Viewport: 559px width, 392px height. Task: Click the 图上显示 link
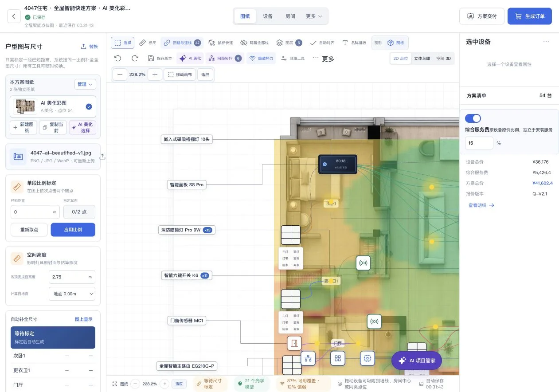point(84,319)
